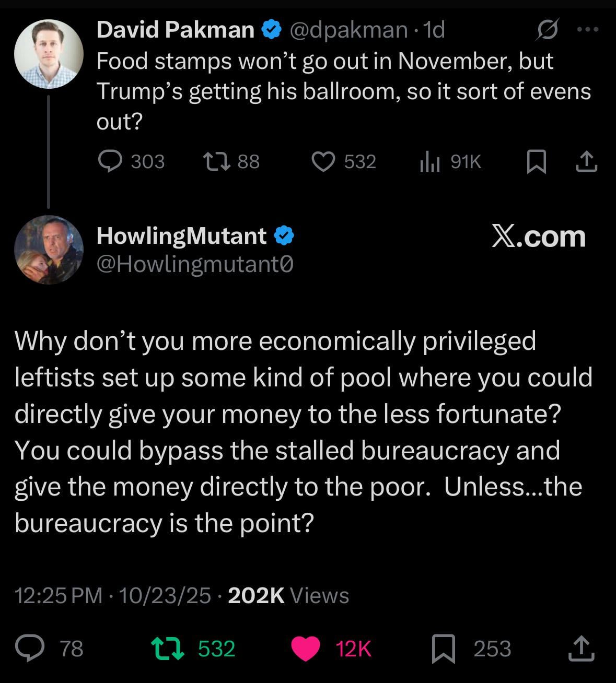
Task: Repost David Pakman's food stamps tweet
Action: [x=217, y=161]
